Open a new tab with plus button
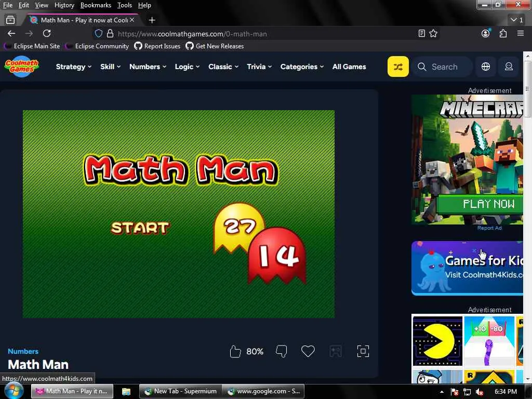 pos(152,20)
